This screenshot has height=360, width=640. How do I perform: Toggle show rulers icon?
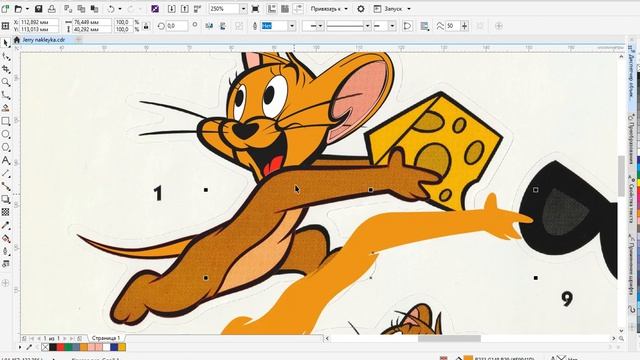click(272, 9)
